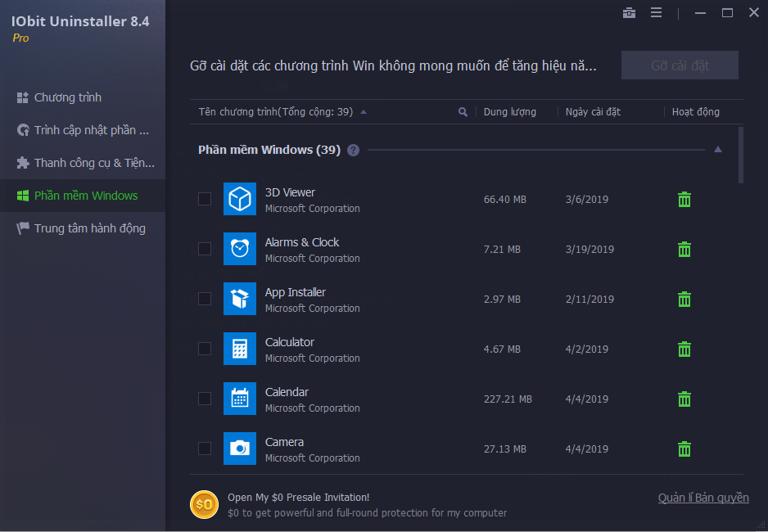Click the vertical scrollbar of the app list
Screen dimensions: 768x532
[x=741, y=156]
